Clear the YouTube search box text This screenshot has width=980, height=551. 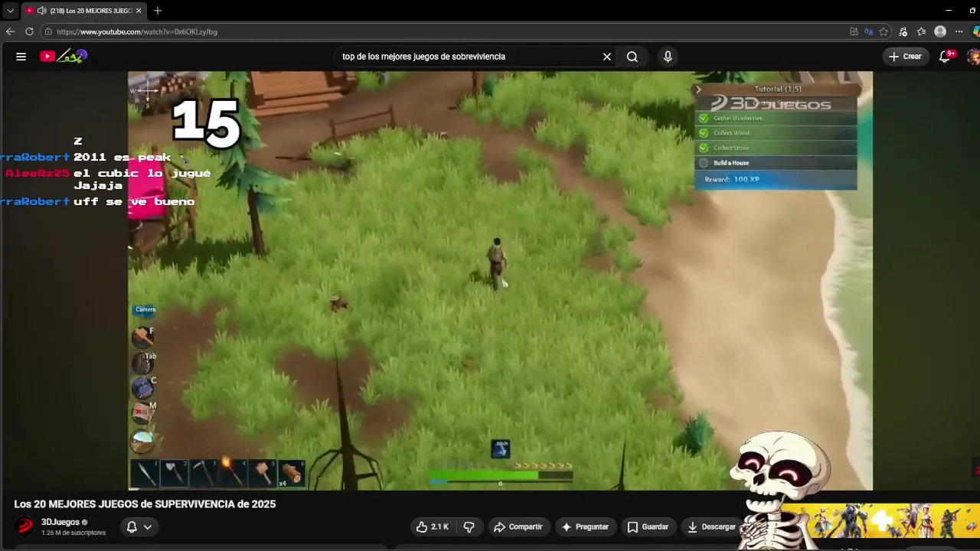[x=607, y=57]
